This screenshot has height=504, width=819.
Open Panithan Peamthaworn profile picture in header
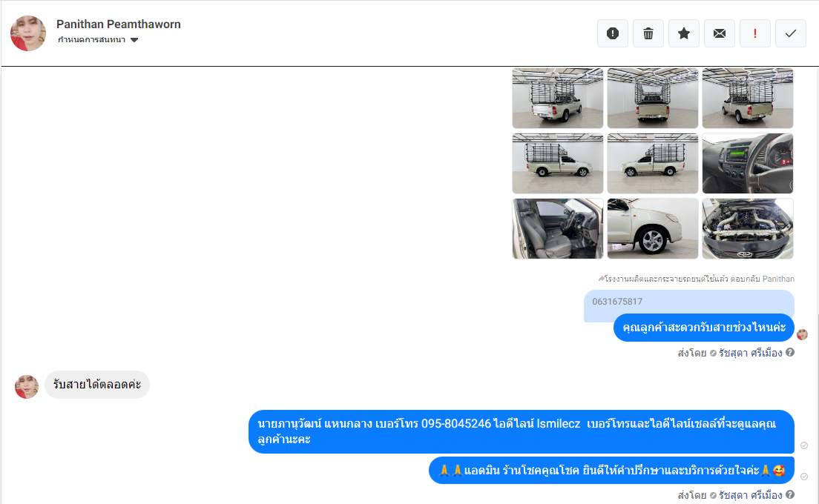pos(28,33)
